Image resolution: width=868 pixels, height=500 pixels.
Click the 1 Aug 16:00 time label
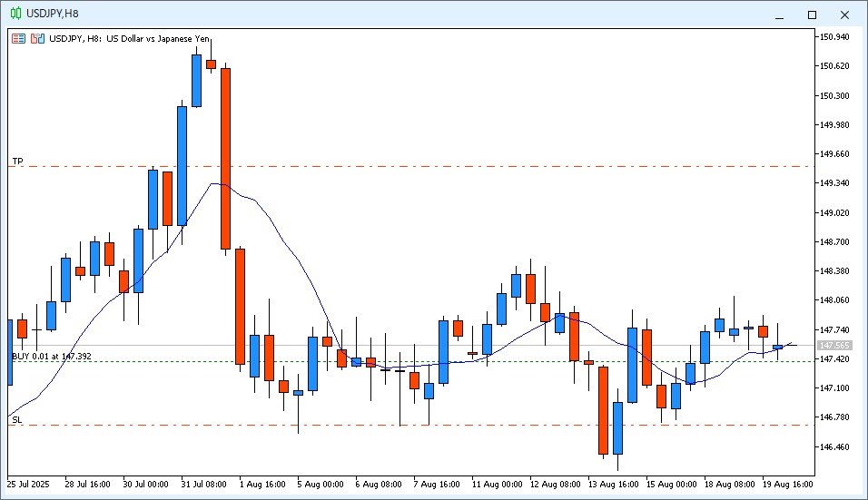261,485
